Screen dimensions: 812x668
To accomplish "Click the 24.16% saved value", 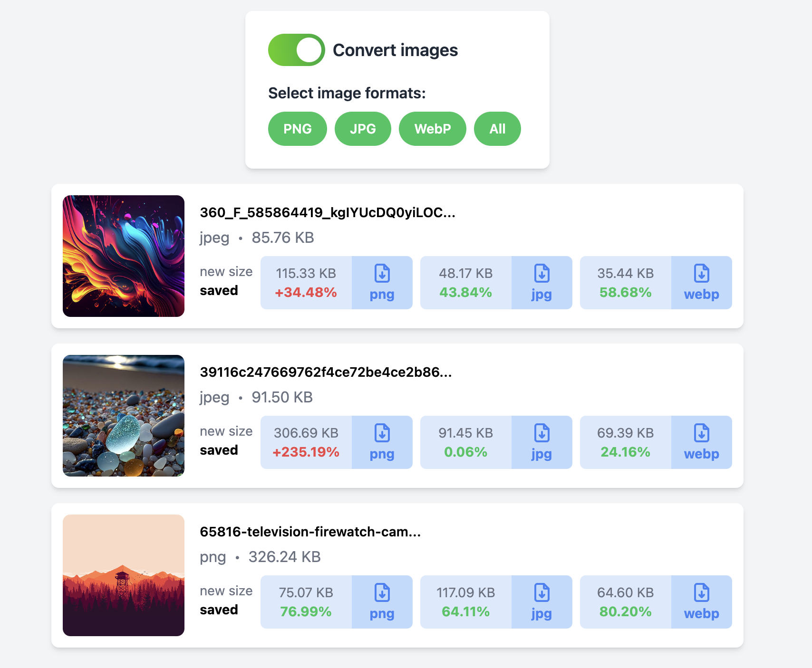I will click(x=626, y=452).
